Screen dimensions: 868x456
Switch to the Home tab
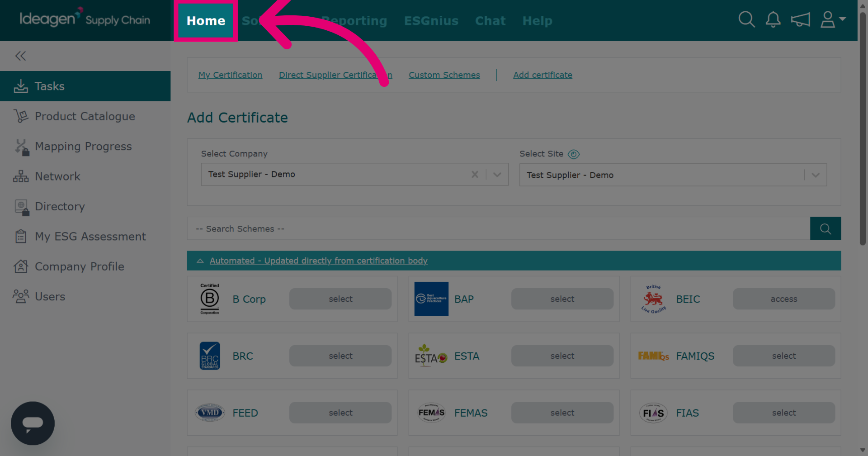[x=206, y=21]
